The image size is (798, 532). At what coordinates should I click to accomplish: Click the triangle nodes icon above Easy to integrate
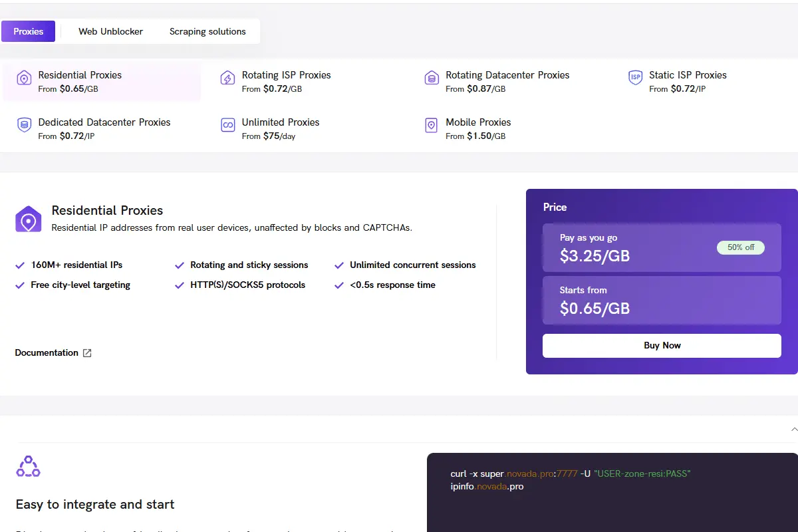coord(28,466)
